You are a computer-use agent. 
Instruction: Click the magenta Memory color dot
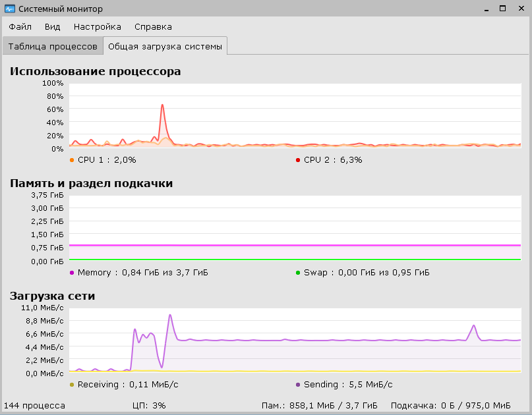pyautogui.click(x=72, y=273)
